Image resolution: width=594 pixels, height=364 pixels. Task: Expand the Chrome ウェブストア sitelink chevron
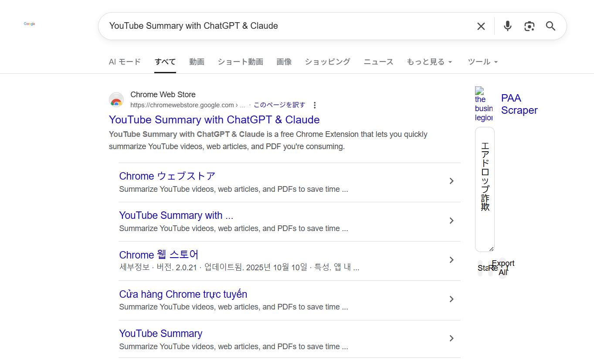(451, 181)
